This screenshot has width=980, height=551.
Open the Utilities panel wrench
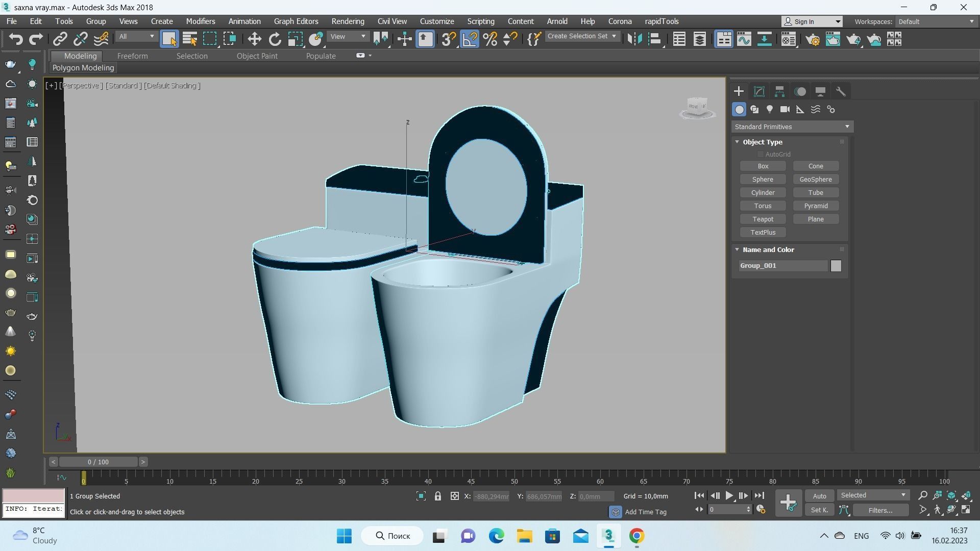pos(841,92)
